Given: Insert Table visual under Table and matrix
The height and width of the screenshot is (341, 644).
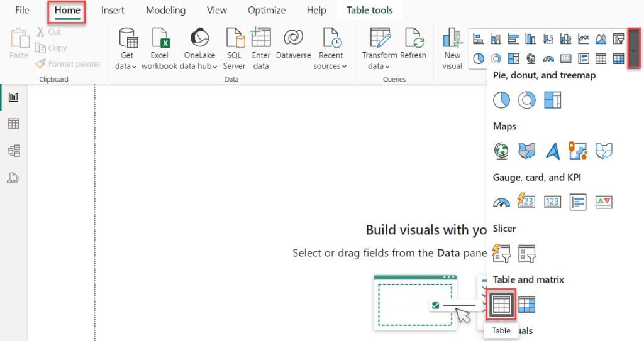Looking at the screenshot, I should [501, 305].
